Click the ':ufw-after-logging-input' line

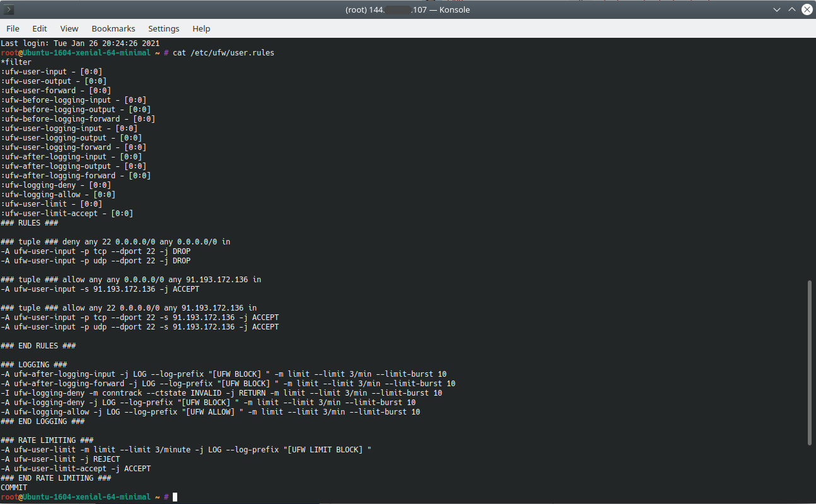click(71, 157)
